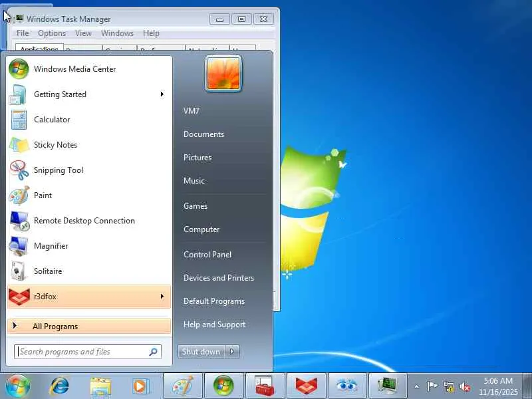This screenshot has height=399, width=532.
Task: Click Show desktop strip at taskbar end
Action: [x=527, y=386]
